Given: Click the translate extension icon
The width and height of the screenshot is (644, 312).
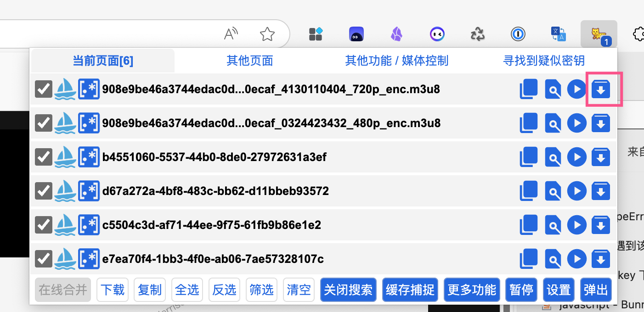Looking at the screenshot, I should pos(558,34).
